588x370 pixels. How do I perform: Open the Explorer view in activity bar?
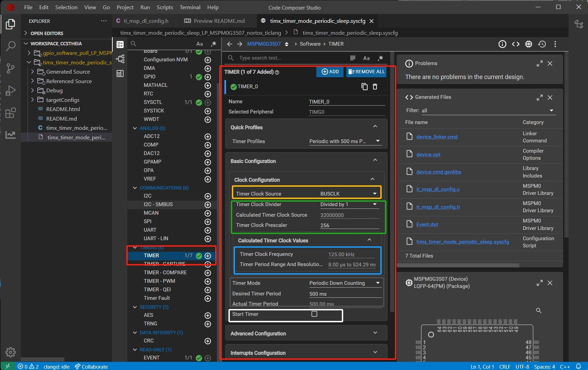pyautogui.click(x=11, y=24)
